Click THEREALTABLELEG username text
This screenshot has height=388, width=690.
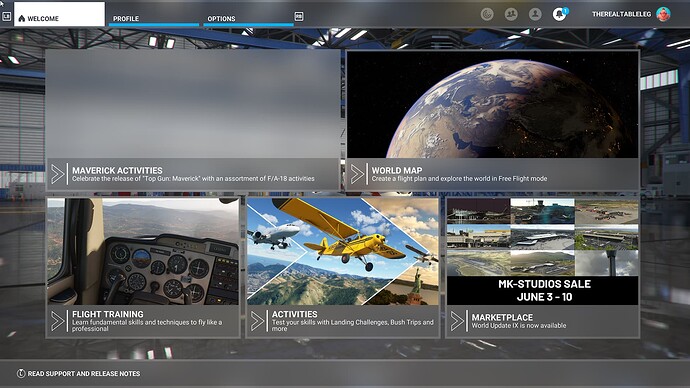(x=621, y=14)
